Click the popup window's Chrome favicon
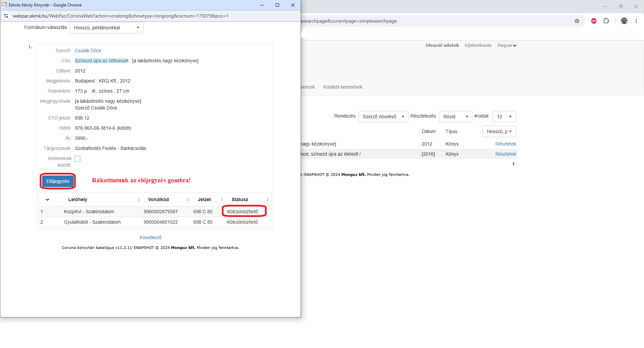The width and height of the screenshot is (644, 348). point(4,5)
